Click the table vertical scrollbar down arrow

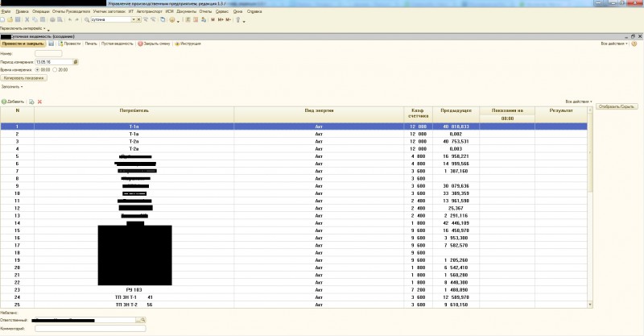[590, 305]
